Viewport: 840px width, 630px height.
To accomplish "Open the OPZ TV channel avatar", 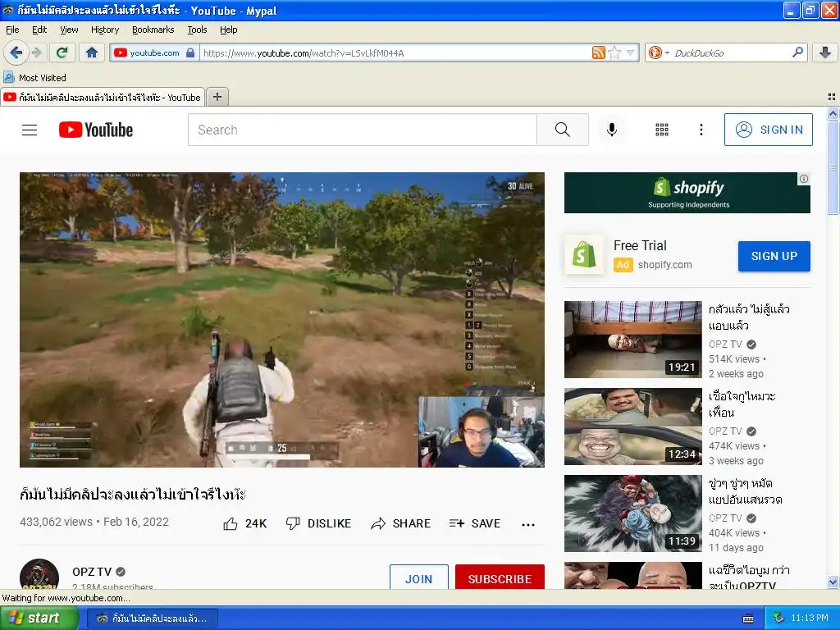I will 39,574.
